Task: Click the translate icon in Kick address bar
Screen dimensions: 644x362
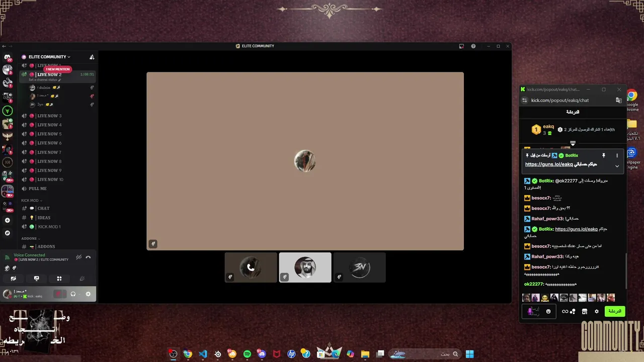Action: (619, 100)
